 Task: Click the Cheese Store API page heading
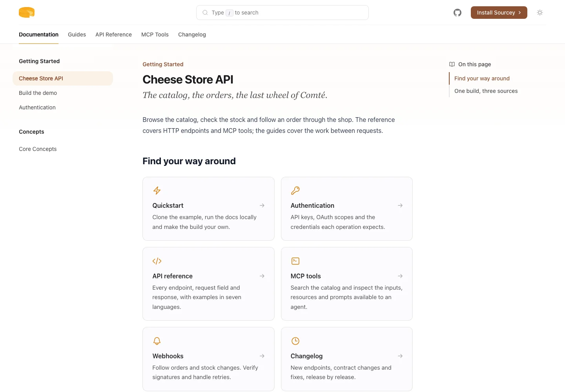click(188, 80)
